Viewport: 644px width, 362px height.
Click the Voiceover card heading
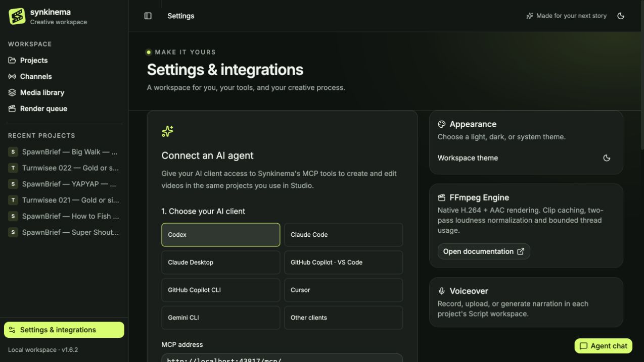click(469, 291)
